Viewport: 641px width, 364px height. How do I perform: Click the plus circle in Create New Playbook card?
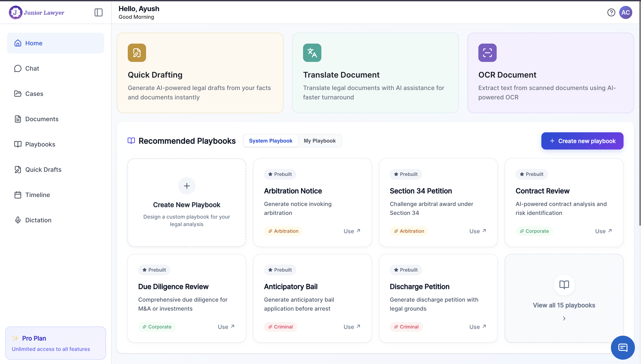pyautogui.click(x=187, y=186)
